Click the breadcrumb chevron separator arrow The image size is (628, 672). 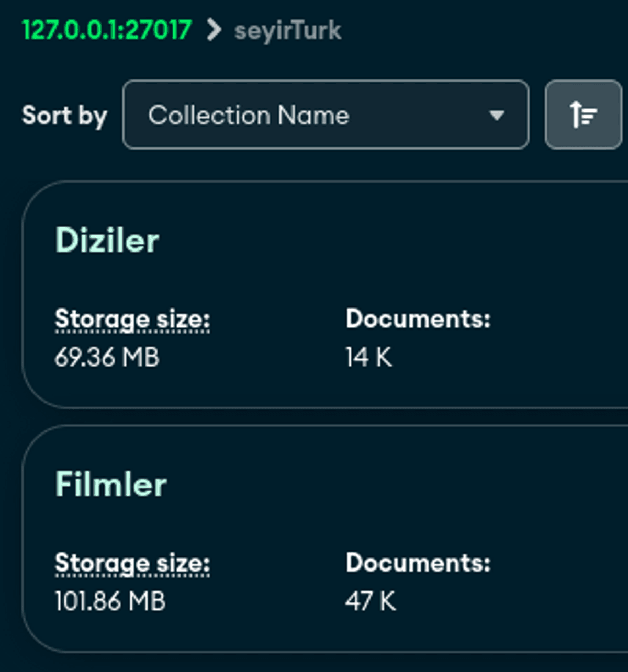tap(214, 30)
